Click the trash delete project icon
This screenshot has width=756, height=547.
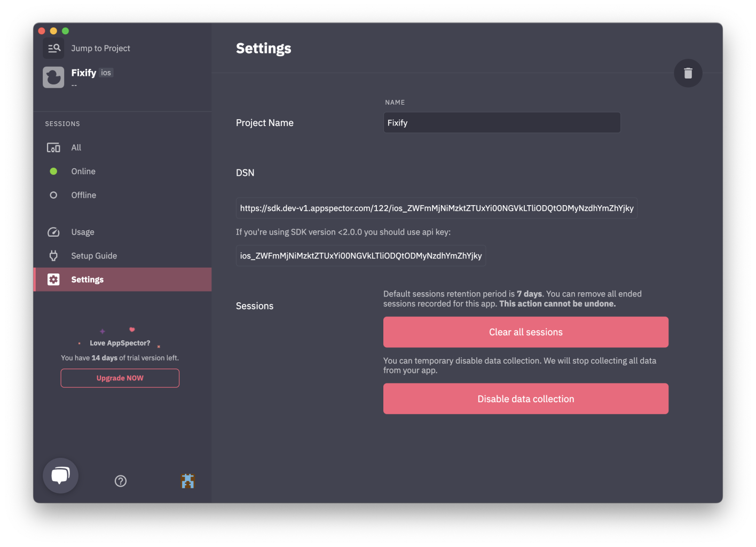[x=688, y=73]
